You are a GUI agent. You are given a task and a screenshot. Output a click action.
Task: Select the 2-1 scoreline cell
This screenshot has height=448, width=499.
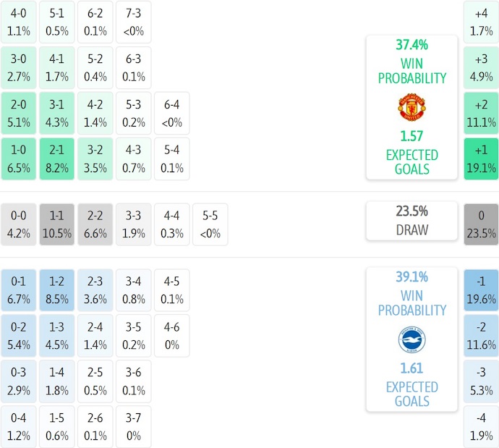pyautogui.click(x=57, y=159)
